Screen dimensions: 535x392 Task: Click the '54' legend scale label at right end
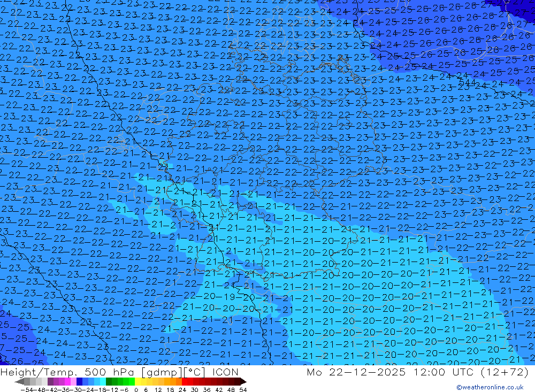point(243,390)
